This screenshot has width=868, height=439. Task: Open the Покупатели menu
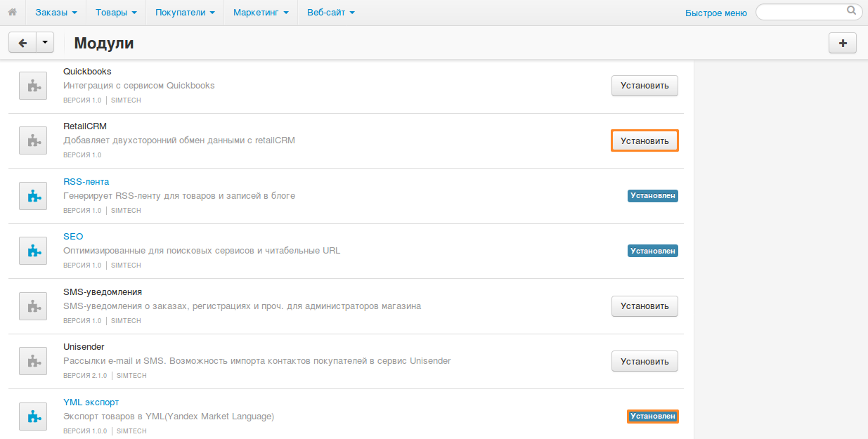(185, 13)
